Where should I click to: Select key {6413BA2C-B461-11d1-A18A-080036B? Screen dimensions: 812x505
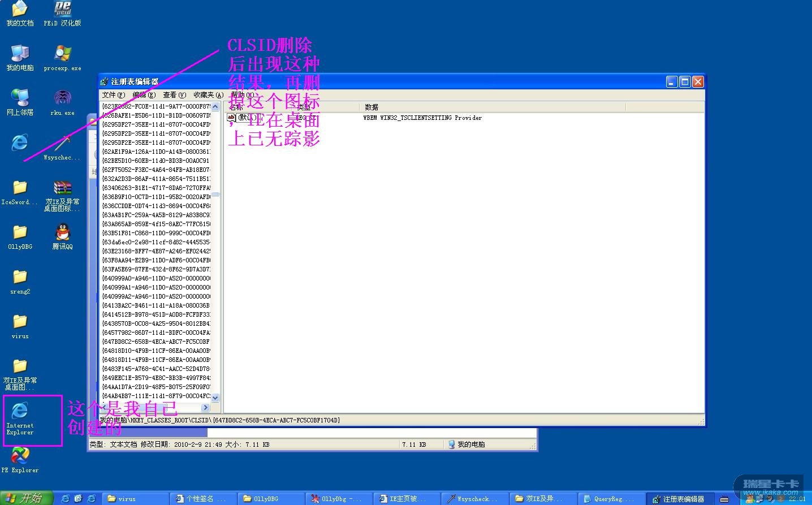pos(156,305)
